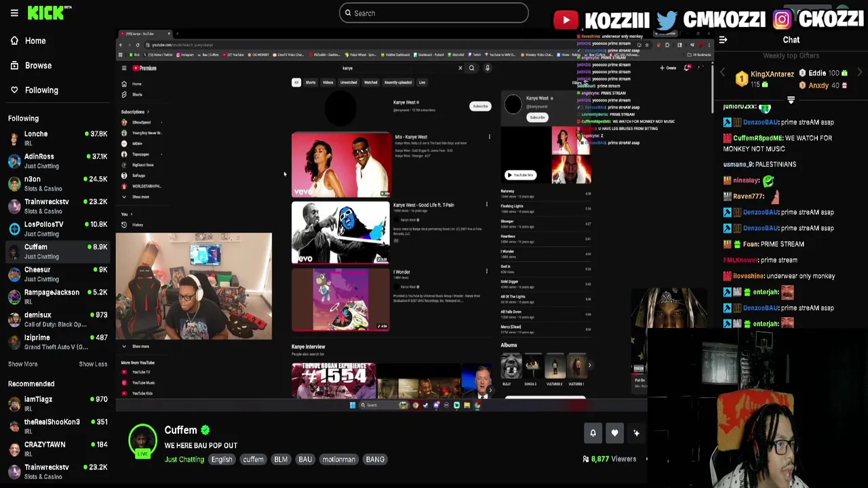Expand YouTube subscriptions Show more
Screen dimensions: 868x488
(x=136, y=197)
